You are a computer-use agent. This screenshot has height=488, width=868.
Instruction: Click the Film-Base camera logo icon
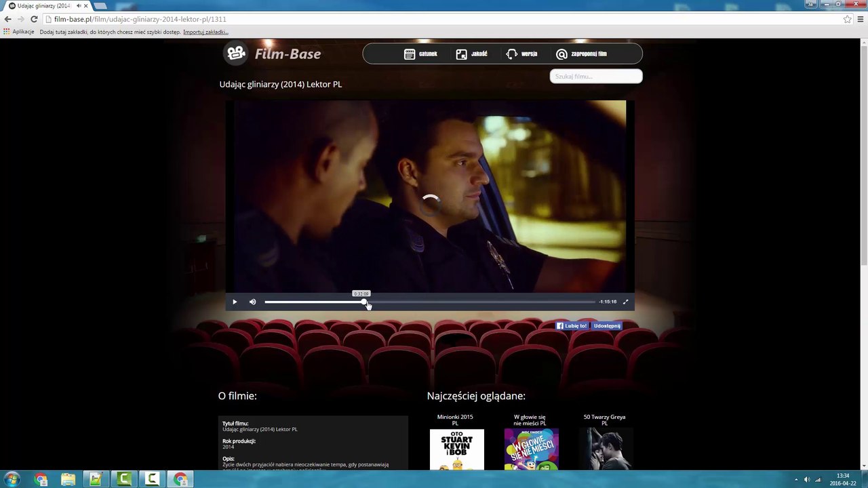236,53
